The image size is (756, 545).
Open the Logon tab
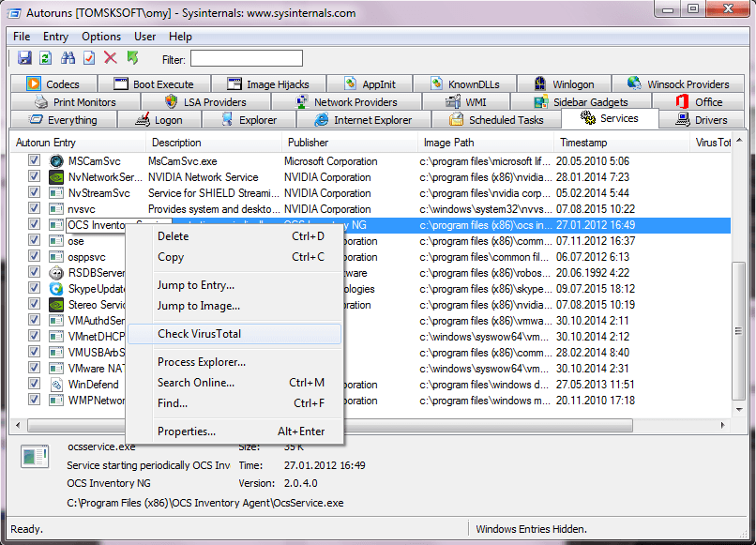click(159, 120)
